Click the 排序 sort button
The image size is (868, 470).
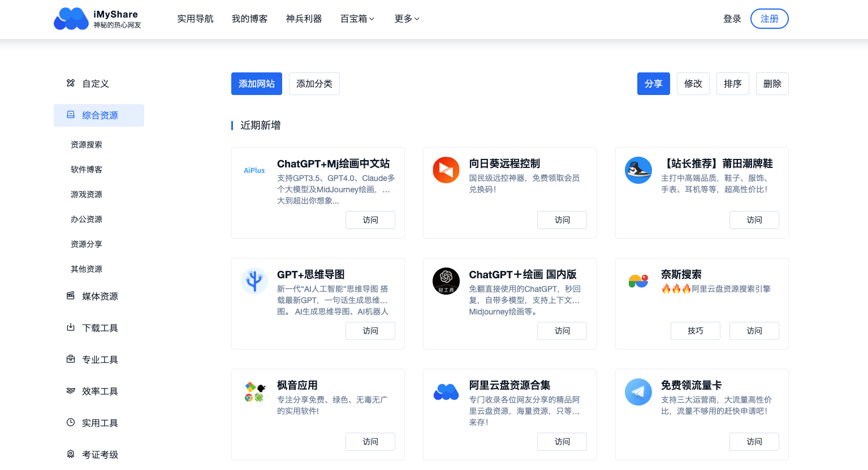(x=733, y=84)
